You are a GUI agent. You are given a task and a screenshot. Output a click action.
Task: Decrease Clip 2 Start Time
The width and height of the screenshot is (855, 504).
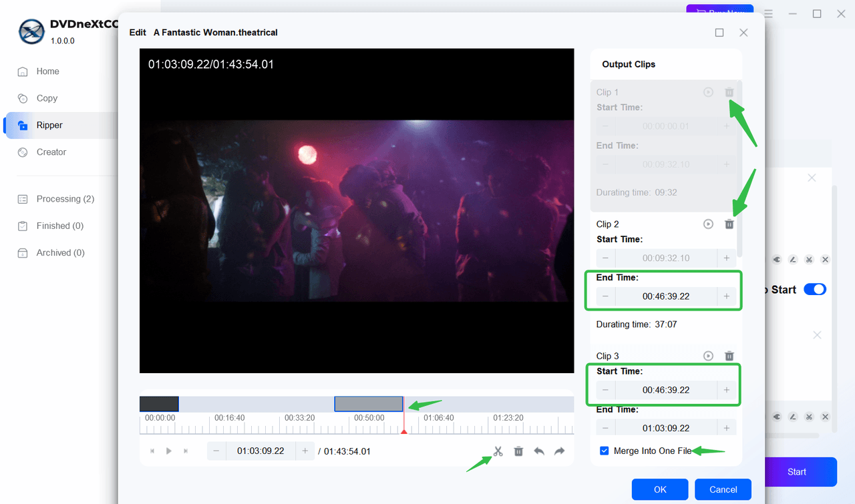(605, 258)
